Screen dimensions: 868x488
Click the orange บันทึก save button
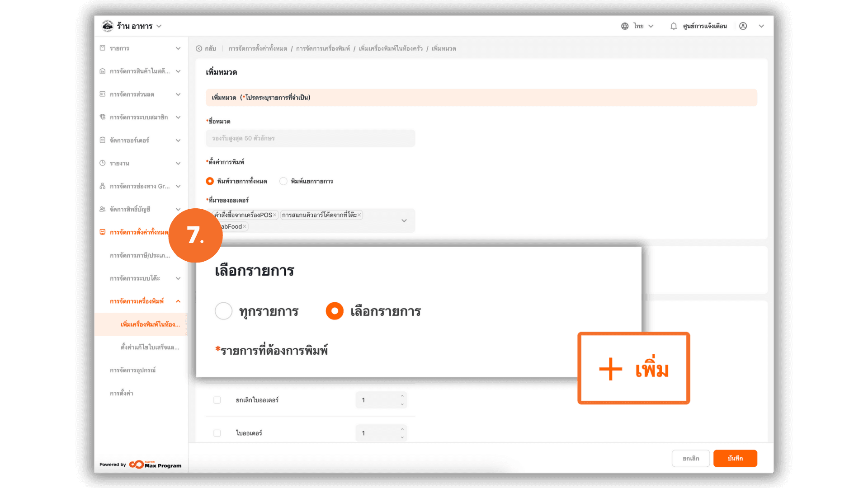(x=735, y=458)
